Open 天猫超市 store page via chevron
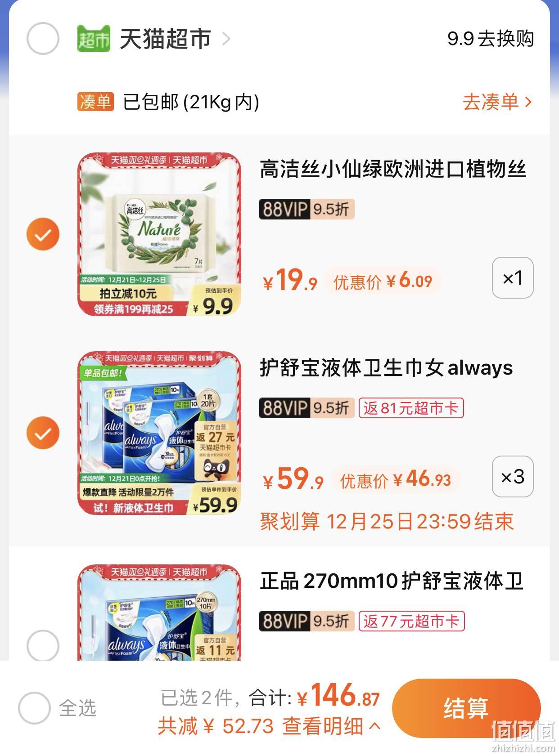The height and width of the screenshot is (756, 559). [226, 39]
